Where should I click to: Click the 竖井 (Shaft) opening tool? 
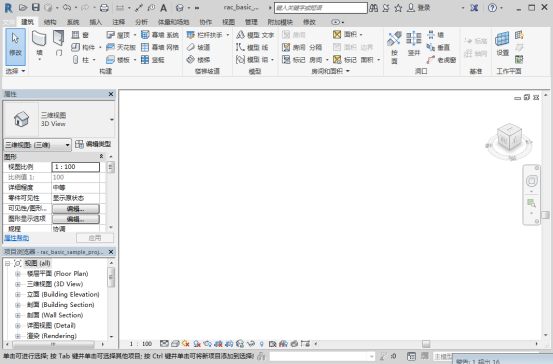pyautogui.click(x=414, y=44)
